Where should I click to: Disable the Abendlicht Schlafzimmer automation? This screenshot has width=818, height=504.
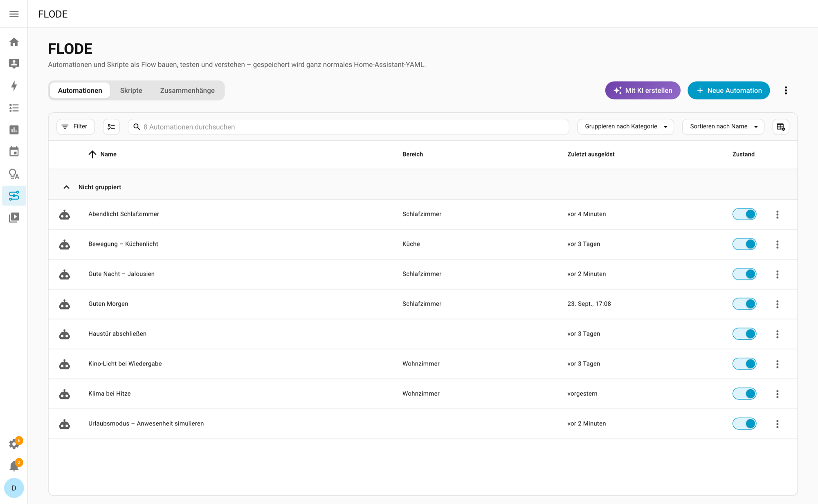744,214
